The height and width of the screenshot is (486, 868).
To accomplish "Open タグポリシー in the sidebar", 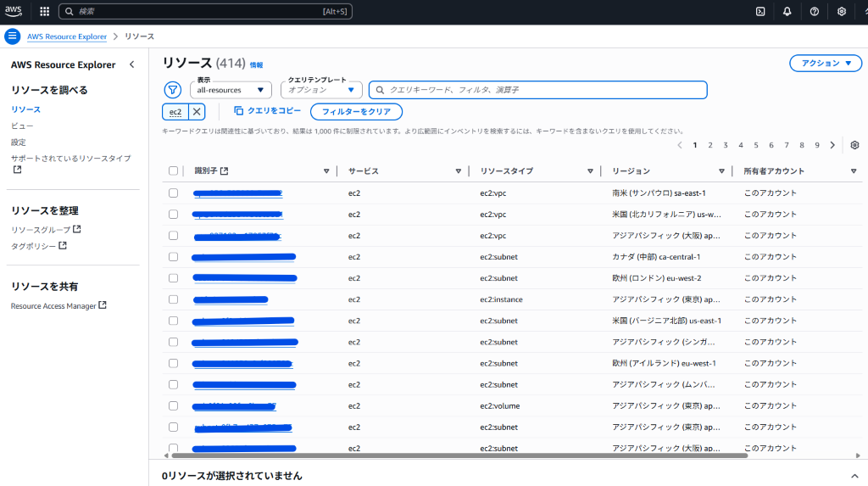I will pyautogui.click(x=39, y=246).
